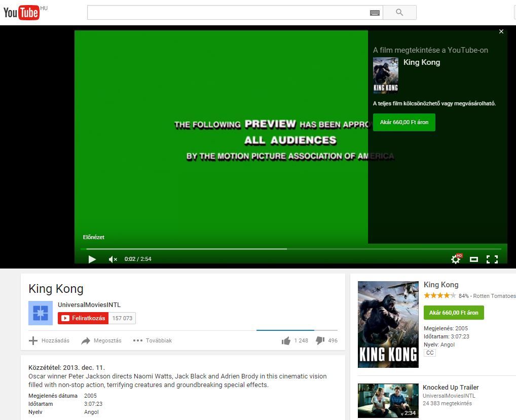The height and width of the screenshot is (420, 516).
Task: Click the 0:02 / 2:54 time display
Action: [x=138, y=259]
